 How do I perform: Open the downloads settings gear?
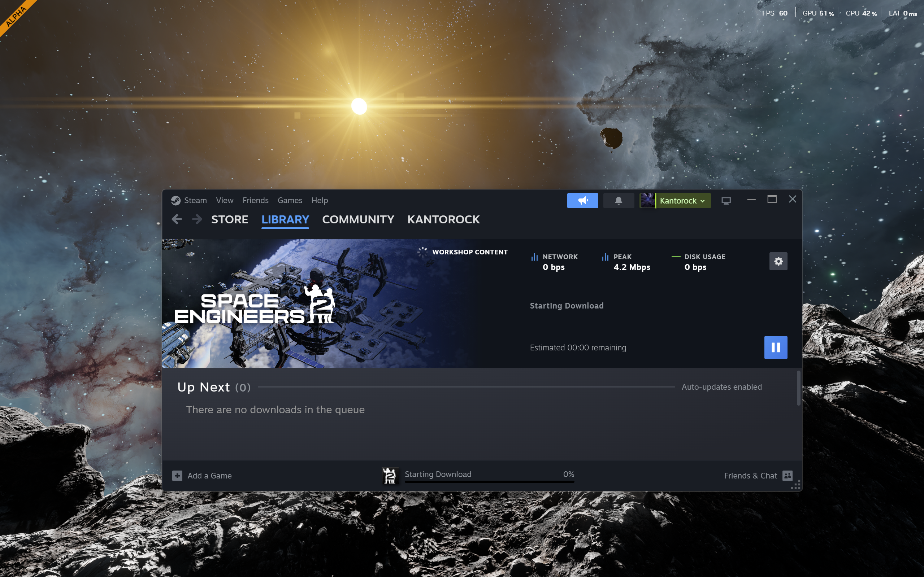pos(778,261)
